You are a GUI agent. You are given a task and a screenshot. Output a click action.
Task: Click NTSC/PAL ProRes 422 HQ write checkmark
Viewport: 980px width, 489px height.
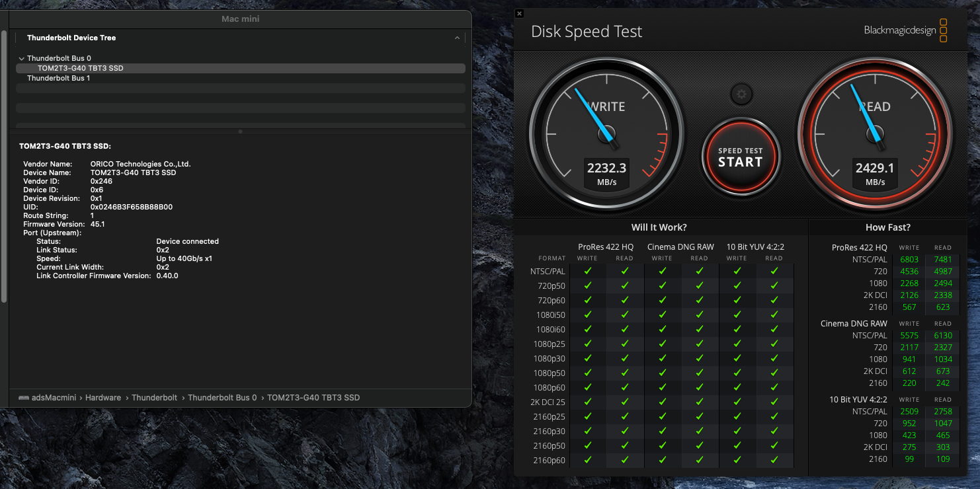[x=587, y=271]
